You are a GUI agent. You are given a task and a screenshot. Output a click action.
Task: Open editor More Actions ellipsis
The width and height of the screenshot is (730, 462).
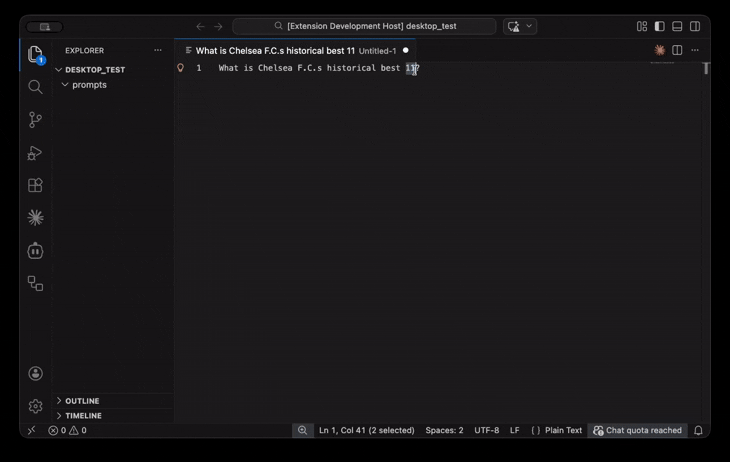[x=695, y=50]
